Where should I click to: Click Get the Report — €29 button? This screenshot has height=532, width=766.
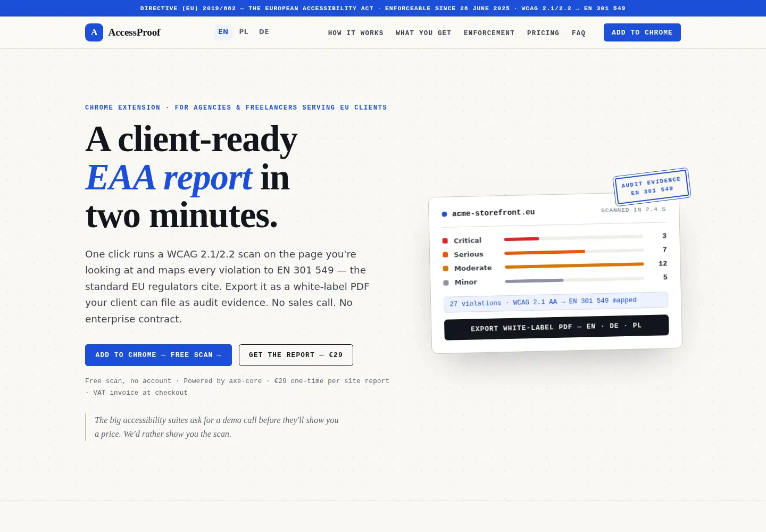tap(296, 355)
